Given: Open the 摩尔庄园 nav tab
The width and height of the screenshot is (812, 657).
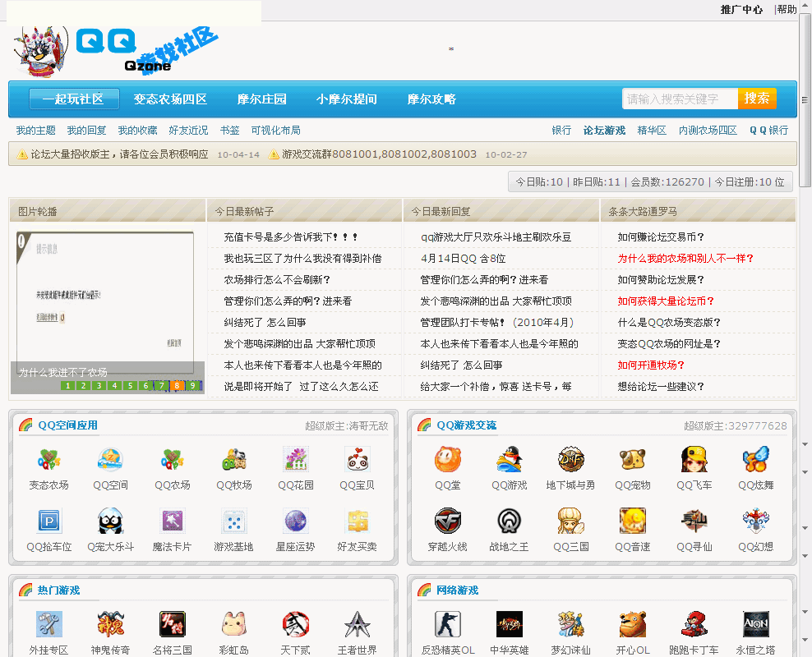Looking at the screenshot, I should coord(261,99).
